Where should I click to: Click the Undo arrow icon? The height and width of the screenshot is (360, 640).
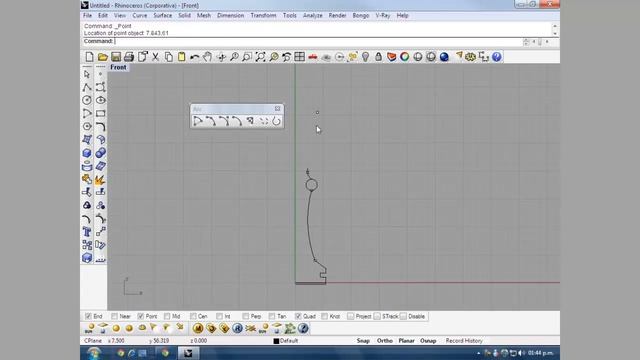[x=195, y=57]
